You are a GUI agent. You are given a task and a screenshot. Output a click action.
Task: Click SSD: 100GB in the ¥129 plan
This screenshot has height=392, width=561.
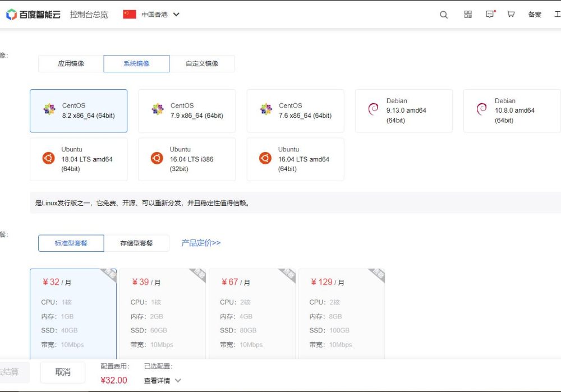329,330
